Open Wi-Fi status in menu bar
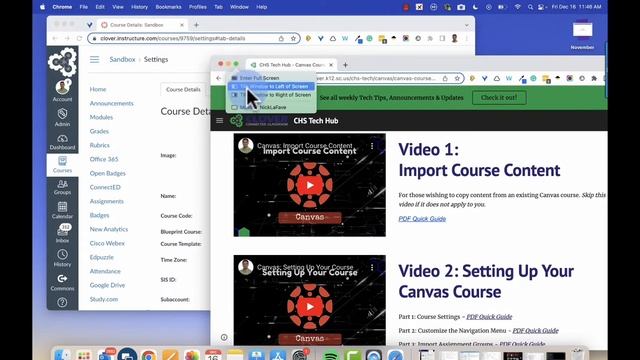 pyautogui.click(x=518, y=7)
